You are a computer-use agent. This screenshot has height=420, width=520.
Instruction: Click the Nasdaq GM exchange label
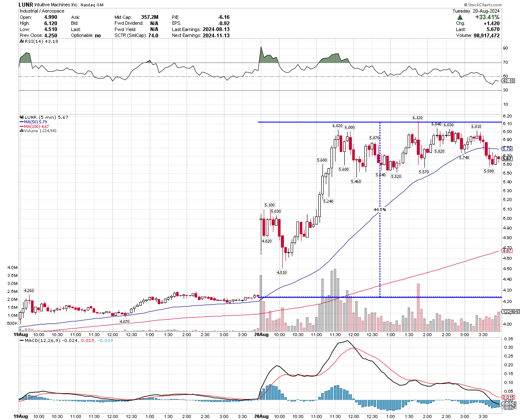pyautogui.click(x=92, y=5)
